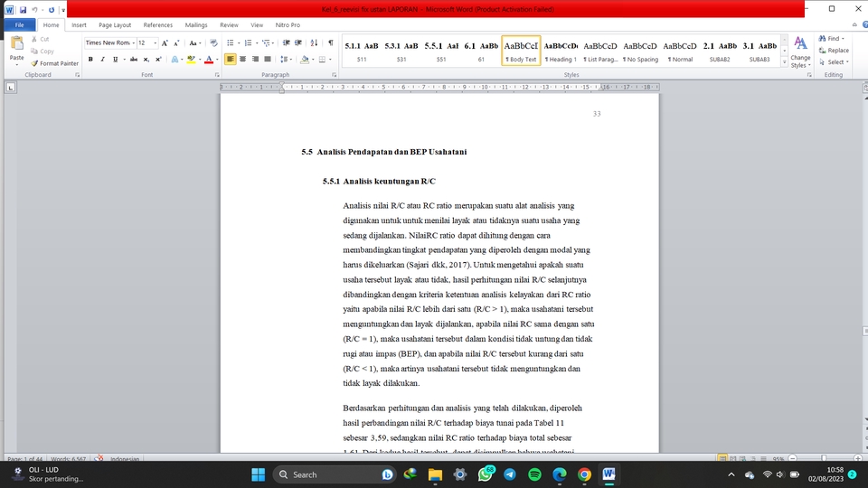Toggle strikethrough formatting

coord(134,60)
